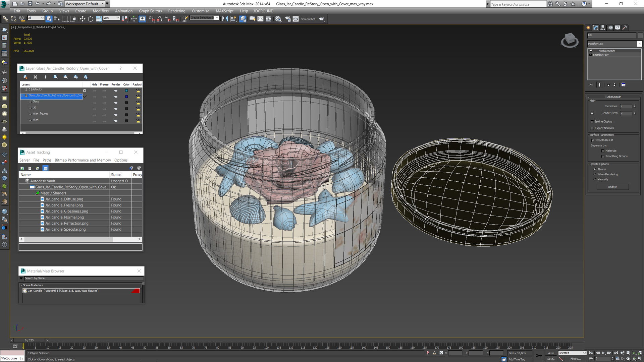
Task: Select the Select and Link tool
Action: click(x=5, y=19)
